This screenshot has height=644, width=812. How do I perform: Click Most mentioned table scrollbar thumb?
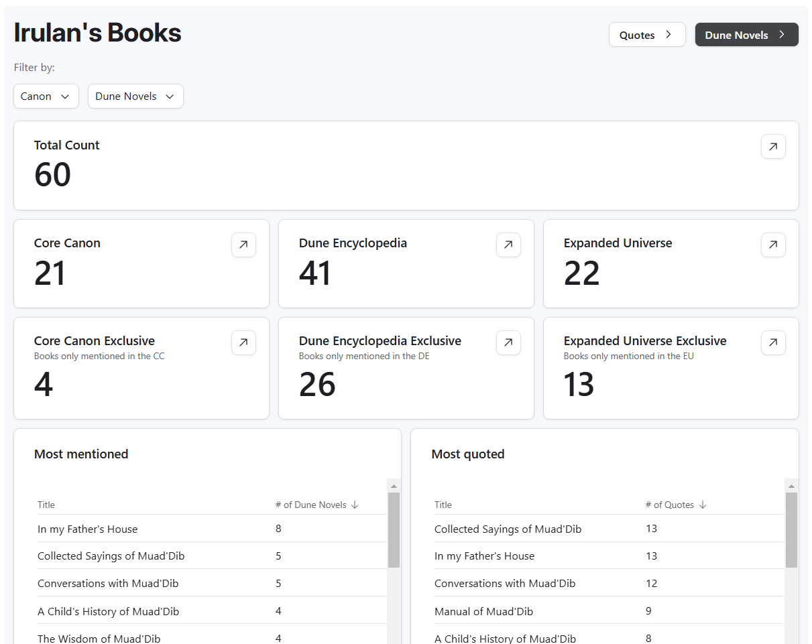tap(394, 530)
